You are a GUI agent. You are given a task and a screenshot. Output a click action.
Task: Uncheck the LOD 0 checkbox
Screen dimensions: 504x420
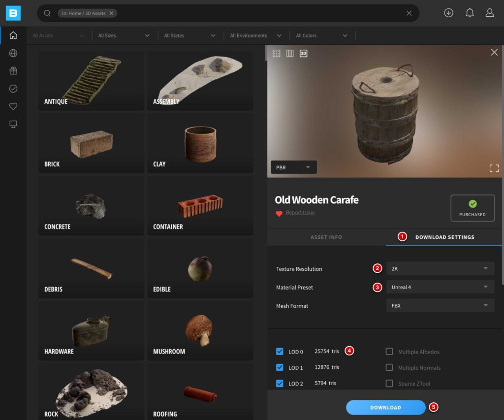(x=280, y=352)
